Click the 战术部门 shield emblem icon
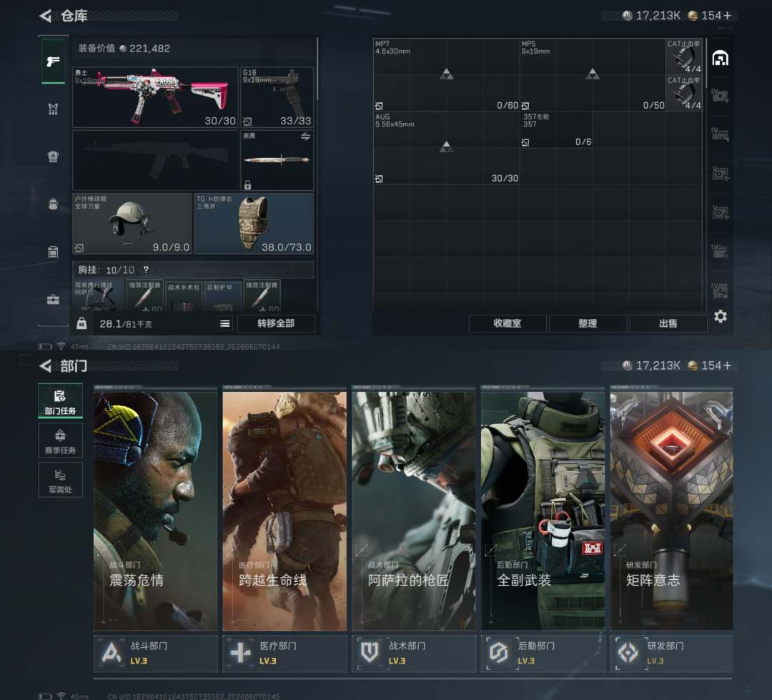This screenshot has width=772, height=700. click(x=370, y=653)
